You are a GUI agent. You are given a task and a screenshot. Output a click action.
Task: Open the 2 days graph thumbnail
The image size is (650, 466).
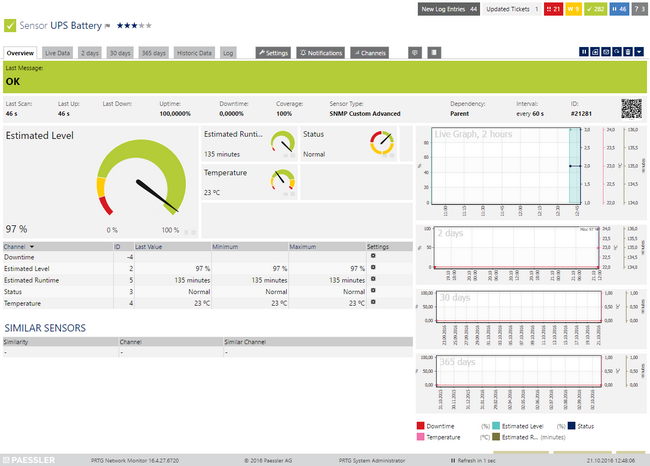[531, 254]
